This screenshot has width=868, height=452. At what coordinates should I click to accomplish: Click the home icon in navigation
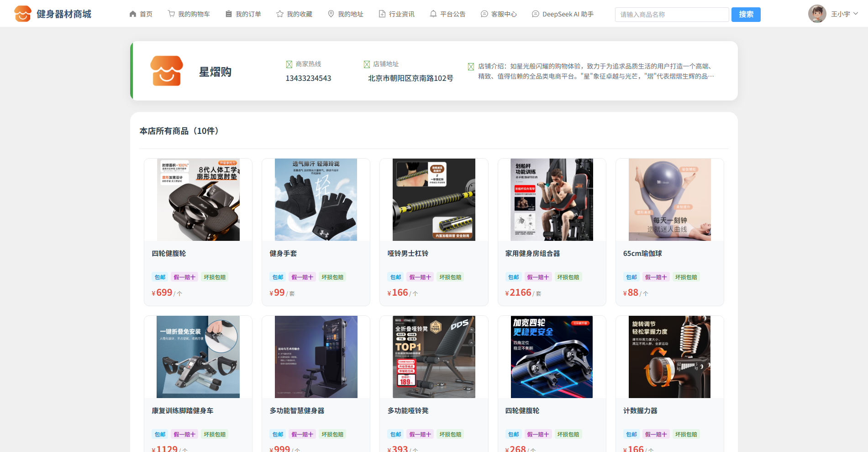pos(133,14)
